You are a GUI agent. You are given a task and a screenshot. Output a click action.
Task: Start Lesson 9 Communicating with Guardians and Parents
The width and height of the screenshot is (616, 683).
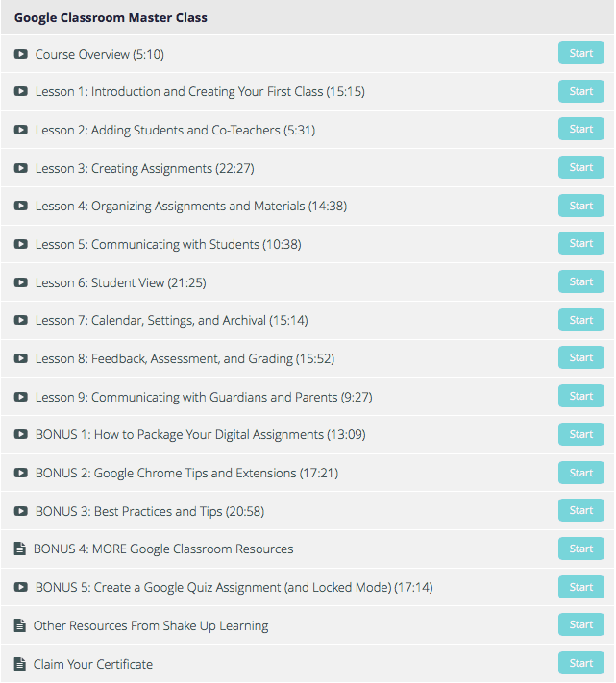581,396
